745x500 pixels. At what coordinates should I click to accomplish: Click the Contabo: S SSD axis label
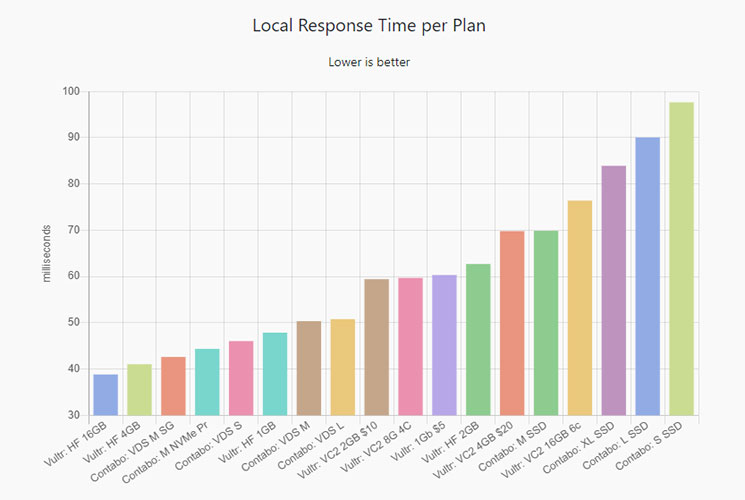pyautogui.click(x=649, y=446)
